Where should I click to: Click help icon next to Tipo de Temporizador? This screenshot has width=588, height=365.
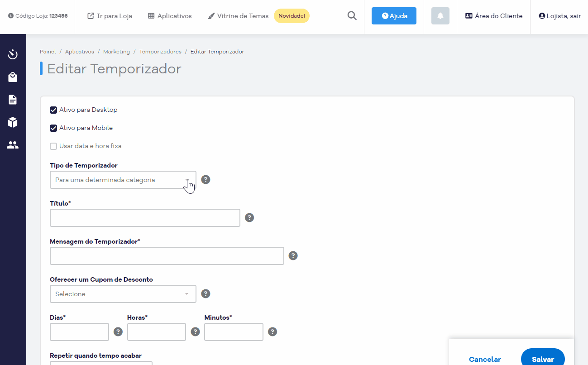pyautogui.click(x=206, y=180)
